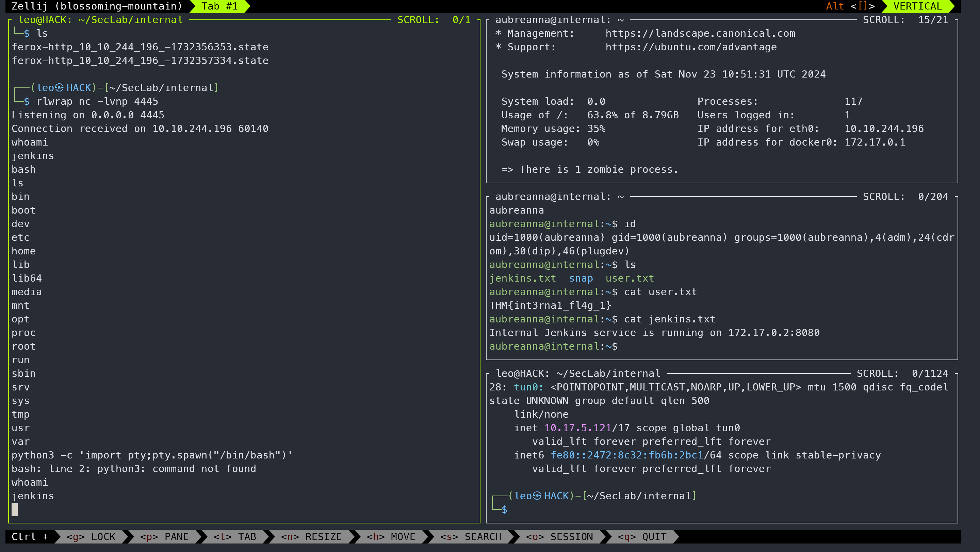980x552 pixels.
Task: Click the 'root' directory entry
Action: click(23, 346)
